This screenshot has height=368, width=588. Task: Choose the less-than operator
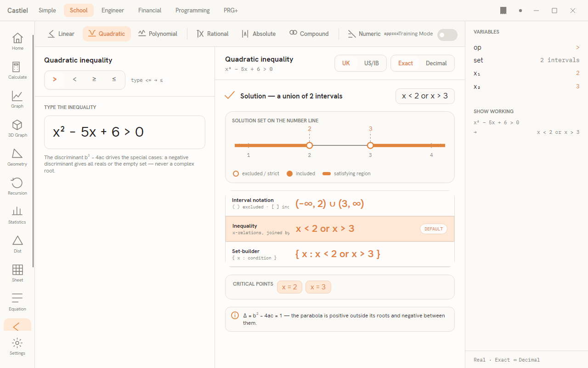pyautogui.click(x=74, y=80)
